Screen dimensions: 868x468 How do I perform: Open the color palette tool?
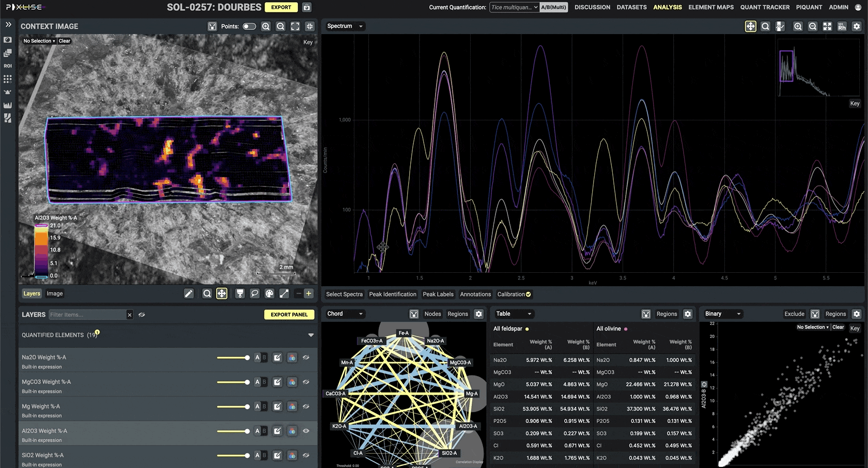click(269, 293)
